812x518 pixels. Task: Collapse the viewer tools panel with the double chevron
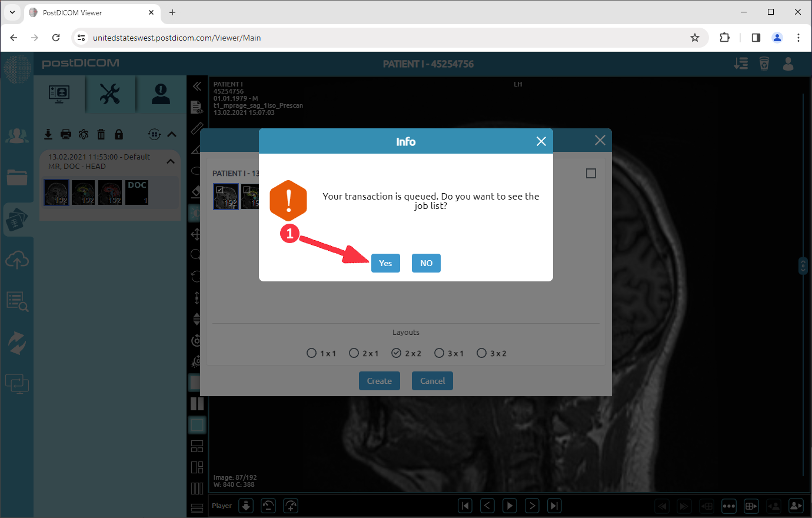pos(197,85)
